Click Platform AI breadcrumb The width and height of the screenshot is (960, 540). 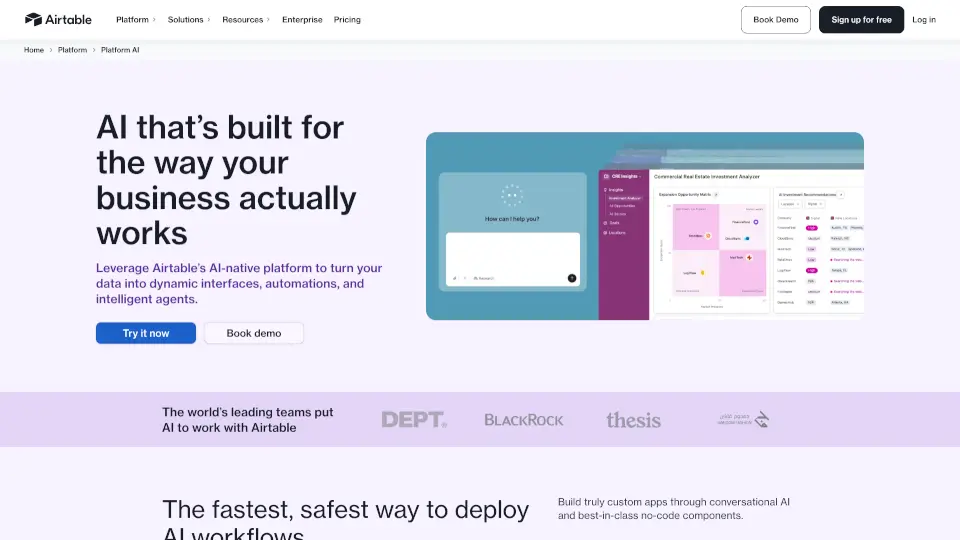pyautogui.click(x=120, y=50)
